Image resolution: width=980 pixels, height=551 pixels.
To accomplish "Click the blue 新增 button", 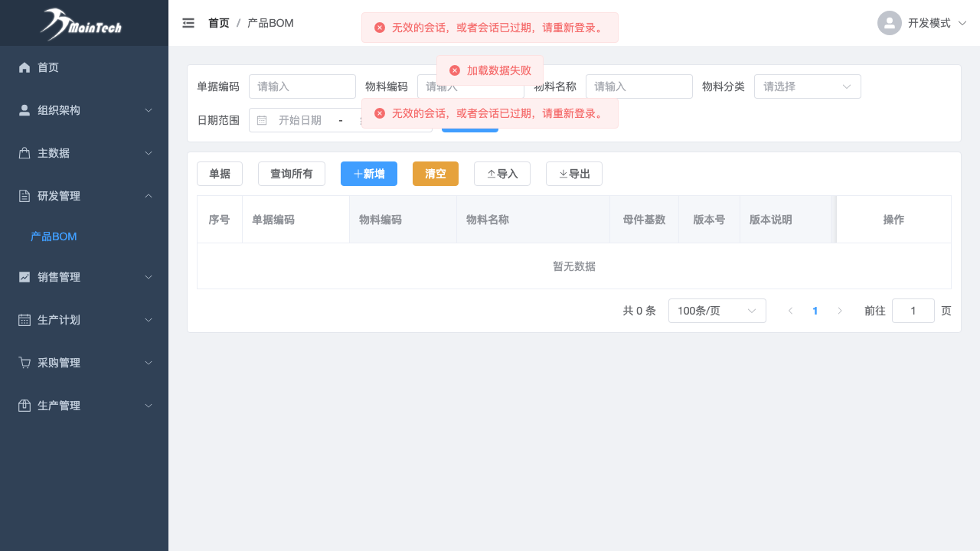I will (368, 174).
